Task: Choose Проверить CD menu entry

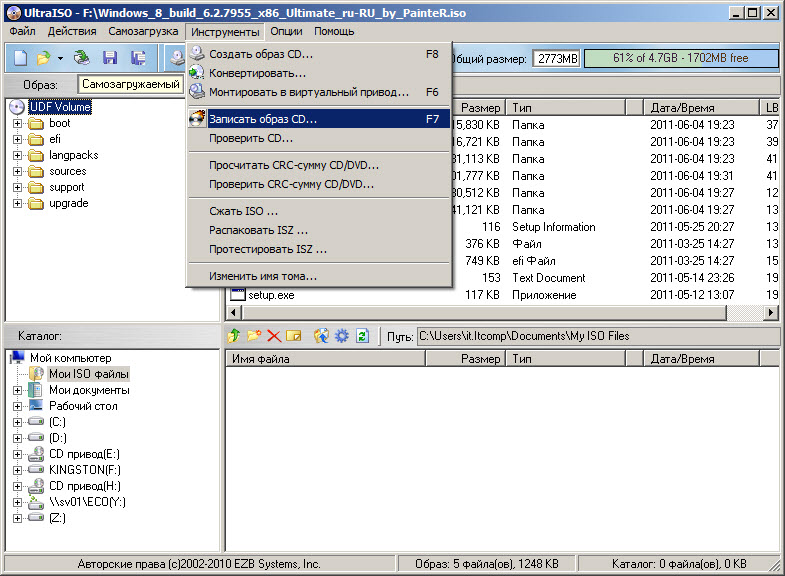Action: click(319, 138)
